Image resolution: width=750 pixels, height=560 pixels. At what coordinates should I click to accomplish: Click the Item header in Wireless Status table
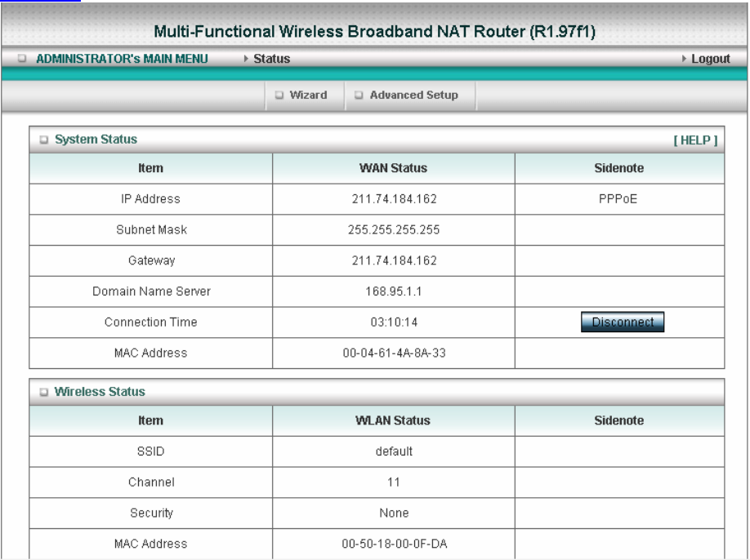[x=150, y=420]
